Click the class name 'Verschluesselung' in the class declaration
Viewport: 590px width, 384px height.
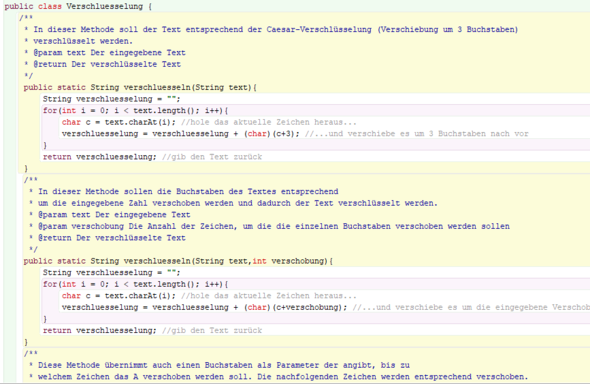pyautogui.click(x=105, y=6)
